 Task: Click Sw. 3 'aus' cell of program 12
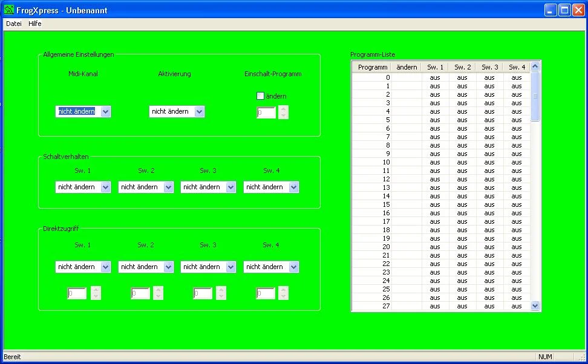490,179
